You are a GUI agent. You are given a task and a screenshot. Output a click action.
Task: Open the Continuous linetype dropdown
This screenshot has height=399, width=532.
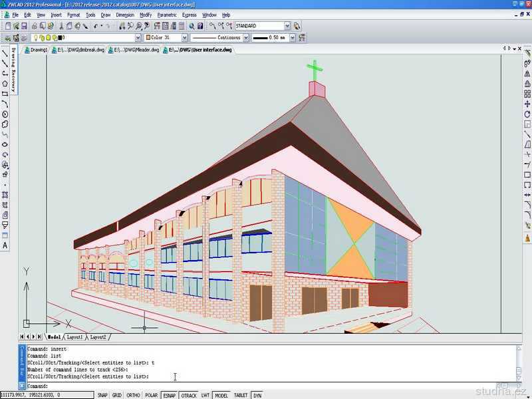245,38
